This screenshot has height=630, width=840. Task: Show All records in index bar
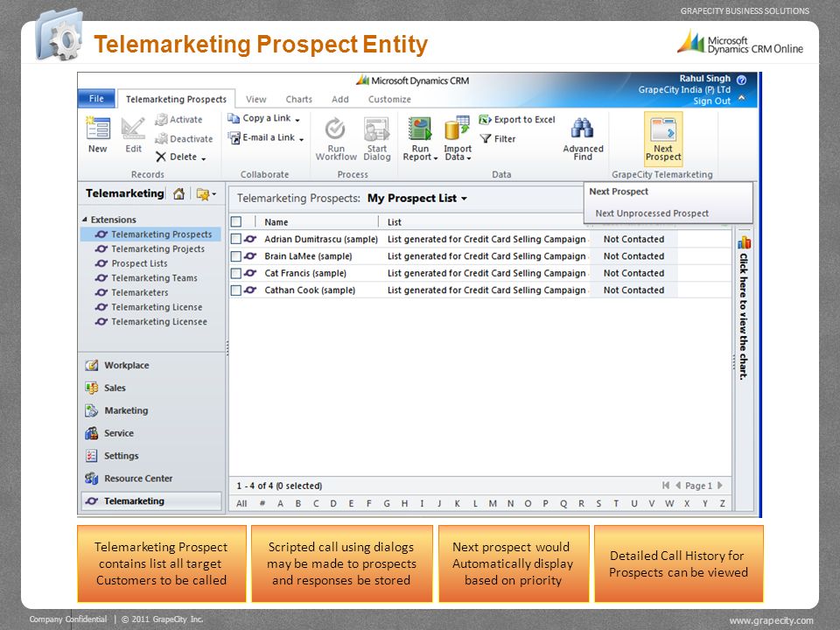241,504
